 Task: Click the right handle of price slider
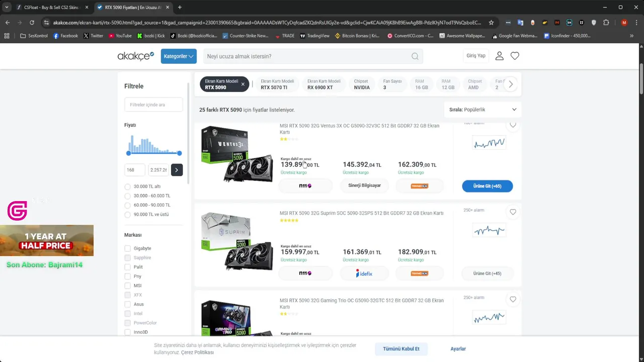pyautogui.click(x=180, y=153)
